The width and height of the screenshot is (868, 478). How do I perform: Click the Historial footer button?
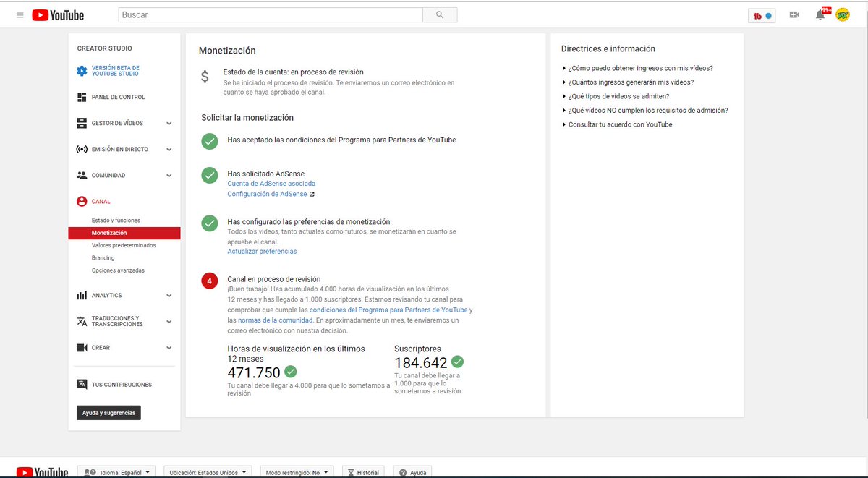(363, 472)
